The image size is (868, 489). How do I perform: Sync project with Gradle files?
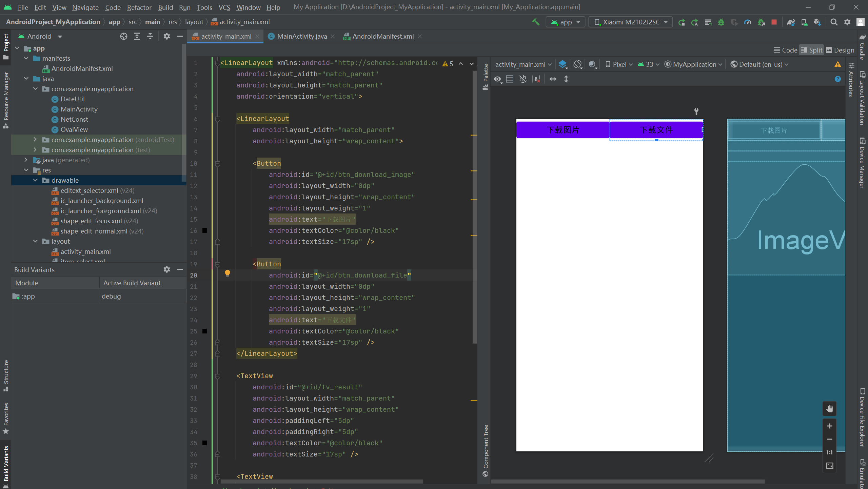[x=791, y=22]
